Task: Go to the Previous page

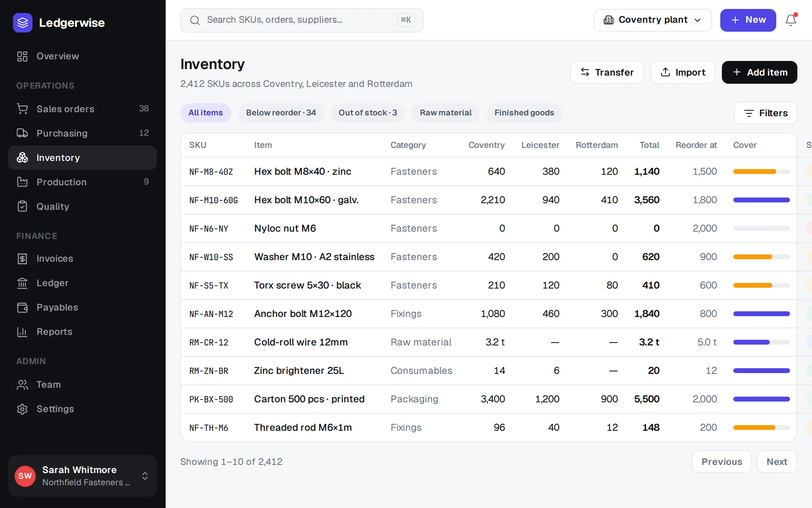Action: click(721, 462)
